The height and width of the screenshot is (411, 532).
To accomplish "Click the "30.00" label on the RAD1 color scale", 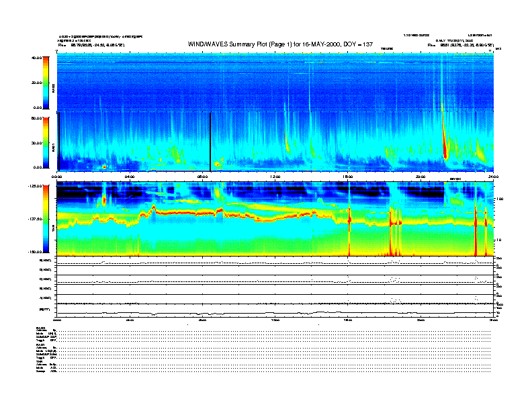I will pos(36,143).
